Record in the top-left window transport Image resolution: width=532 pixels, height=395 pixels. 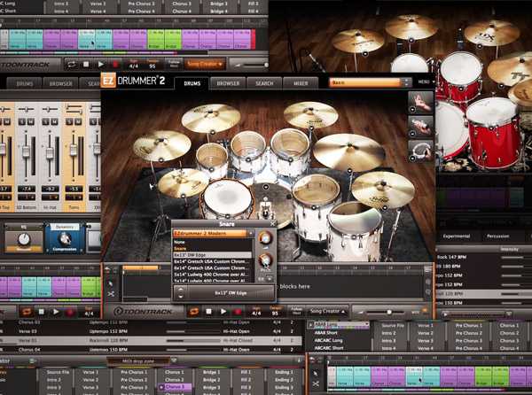coord(115,64)
